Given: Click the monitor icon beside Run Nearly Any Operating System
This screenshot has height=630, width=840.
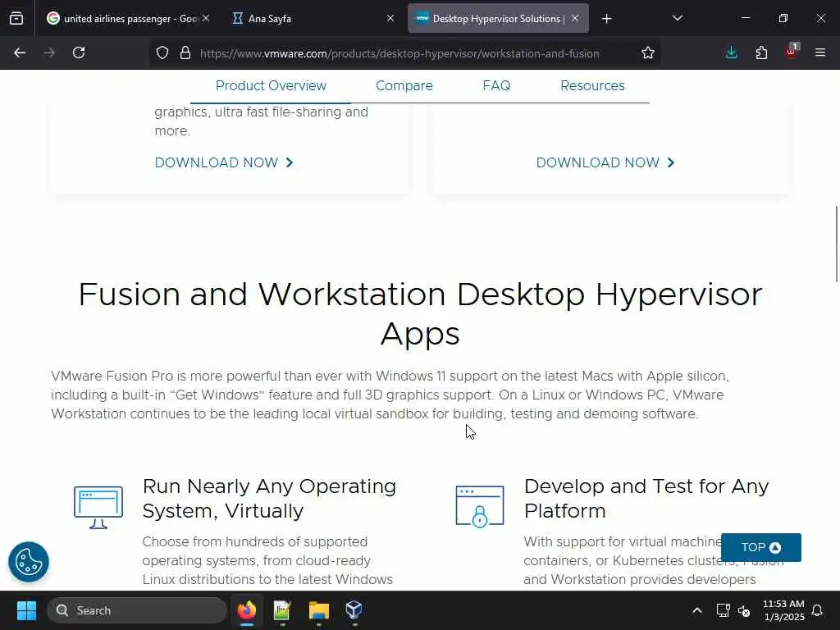Looking at the screenshot, I should [98, 507].
